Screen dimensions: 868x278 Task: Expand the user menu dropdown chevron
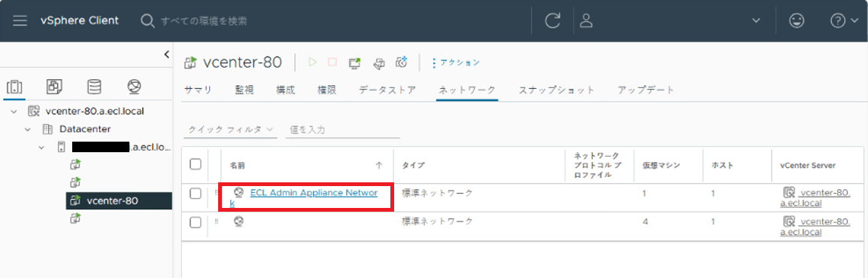756,21
